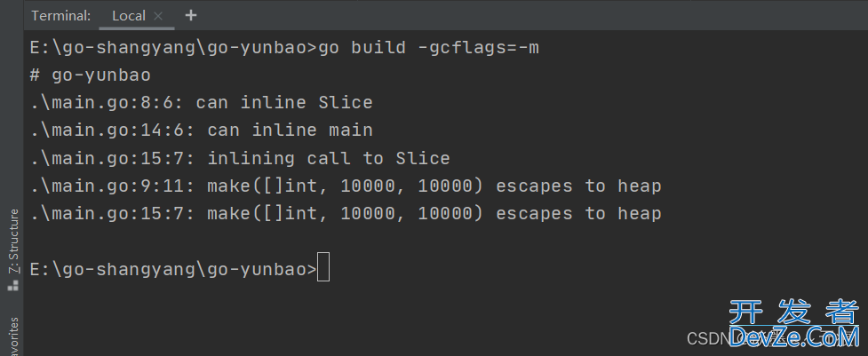The width and height of the screenshot is (868, 356).
Task: Click the # go-yunbao package line
Action: click(x=91, y=75)
